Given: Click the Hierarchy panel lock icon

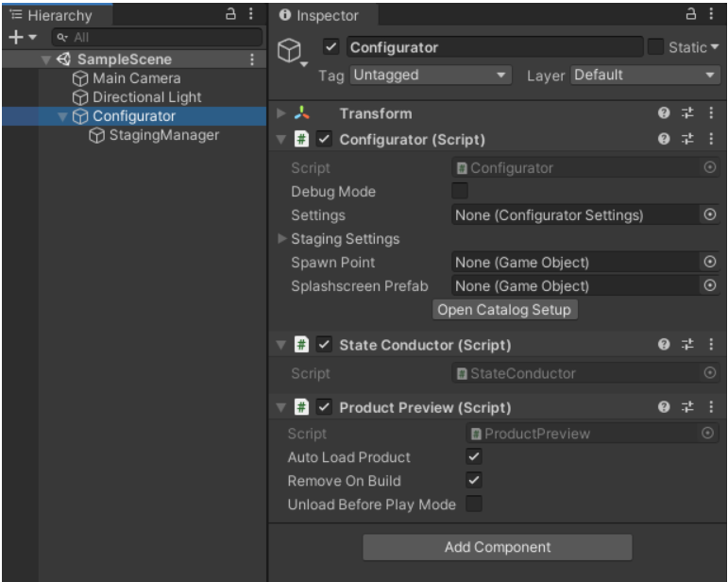Looking at the screenshot, I should (x=230, y=15).
